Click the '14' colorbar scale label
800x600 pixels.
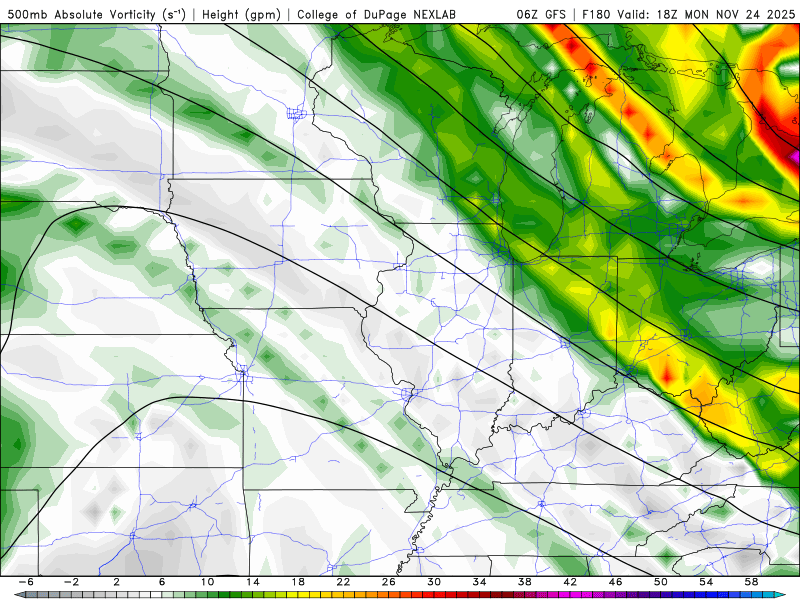coord(253,582)
